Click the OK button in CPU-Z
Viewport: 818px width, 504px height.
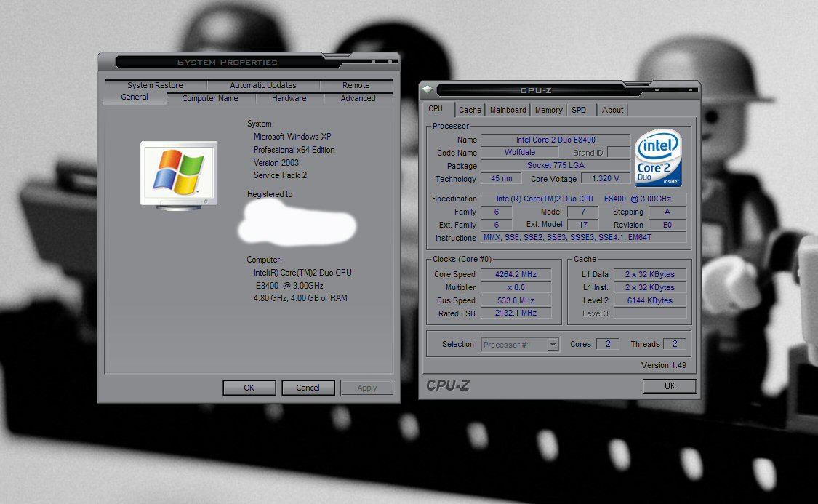point(670,386)
